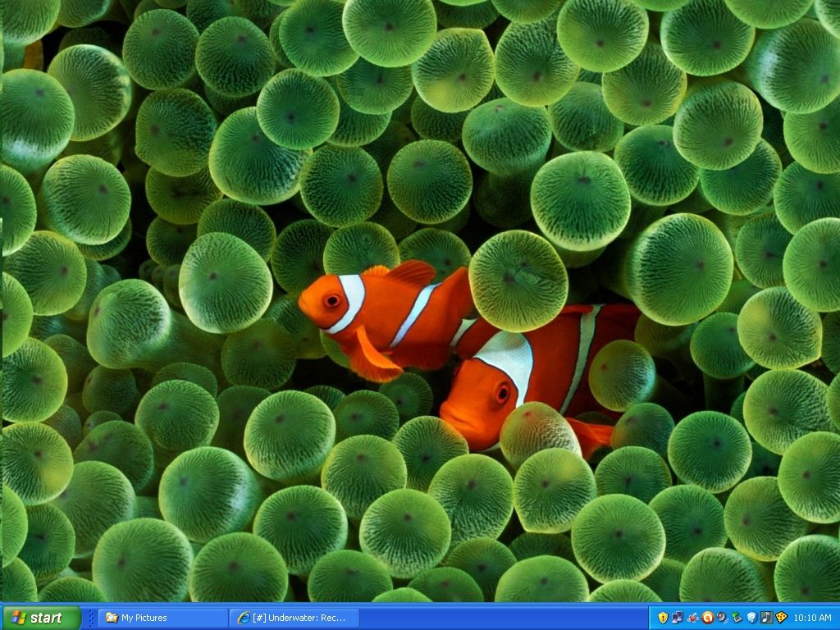This screenshot has width=840, height=630.
Task: Click the music note tray icon
Action: pyautogui.click(x=767, y=618)
